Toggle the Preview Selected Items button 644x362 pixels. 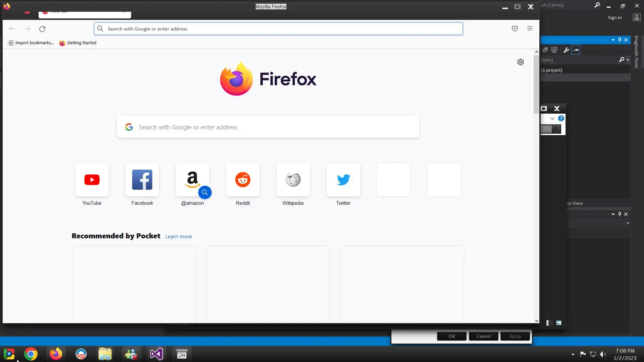click(576, 50)
